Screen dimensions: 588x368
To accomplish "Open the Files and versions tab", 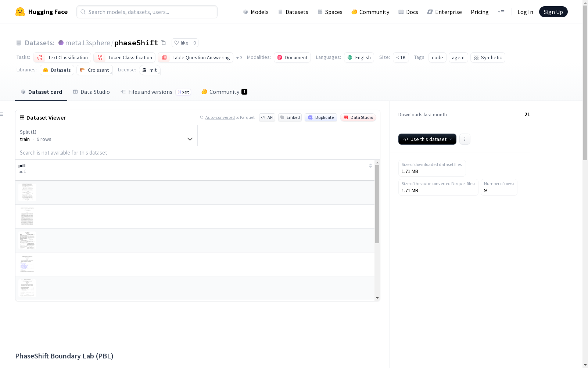I will 155,92.
